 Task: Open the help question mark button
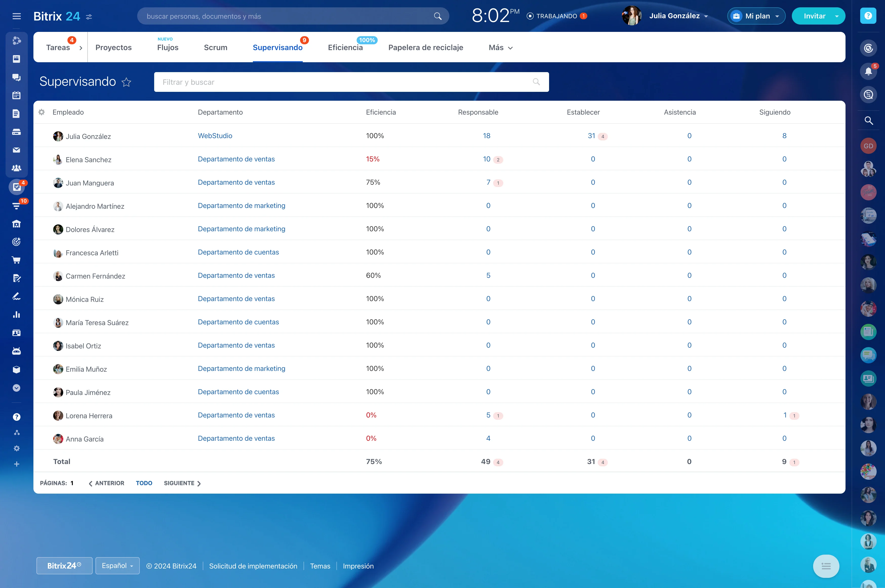coord(868,16)
